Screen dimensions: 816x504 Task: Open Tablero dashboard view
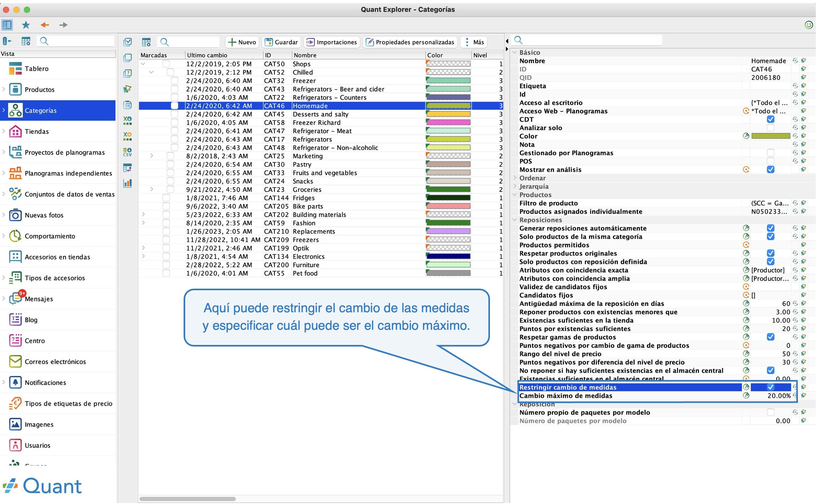[x=58, y=69]
